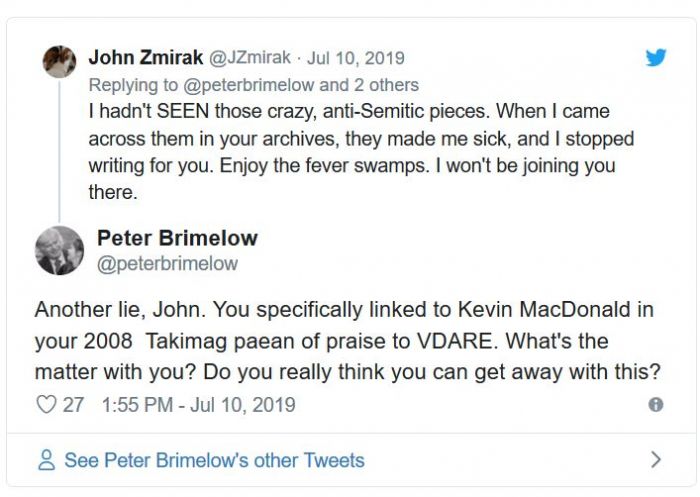
Task: Open the tweet info icon
Action: (x=656, y=405)
